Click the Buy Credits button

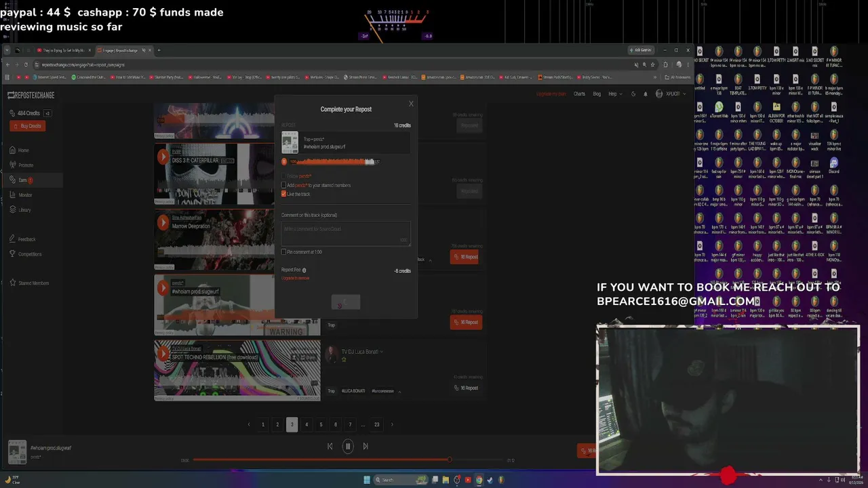(28, 126)
